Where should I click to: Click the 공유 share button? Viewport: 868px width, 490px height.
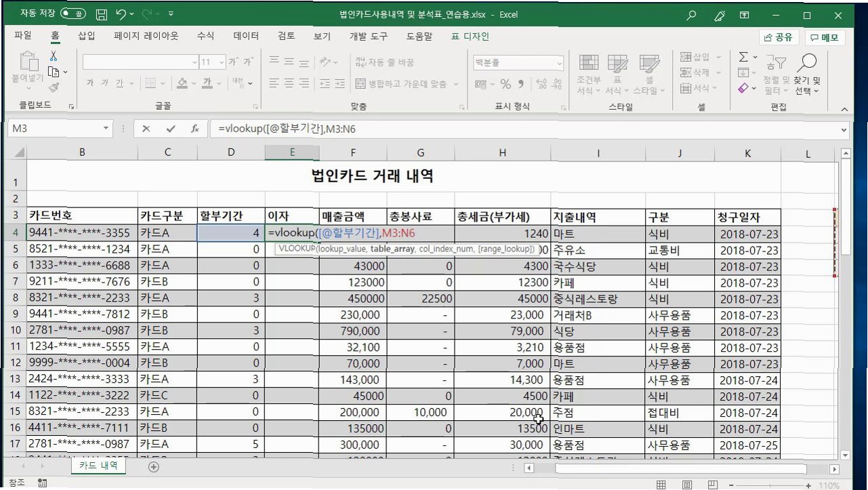click(779, 37)
